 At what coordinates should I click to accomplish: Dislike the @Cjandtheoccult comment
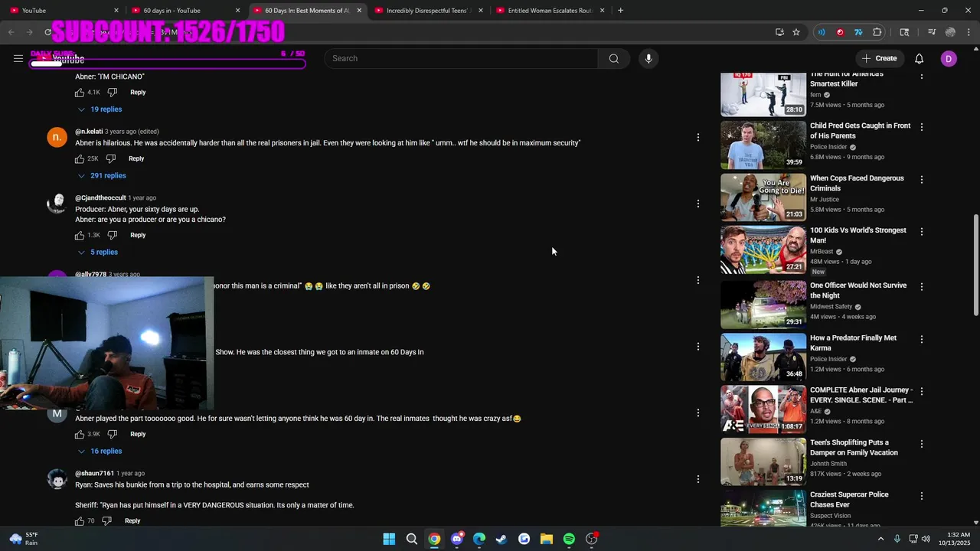[113, 235]
